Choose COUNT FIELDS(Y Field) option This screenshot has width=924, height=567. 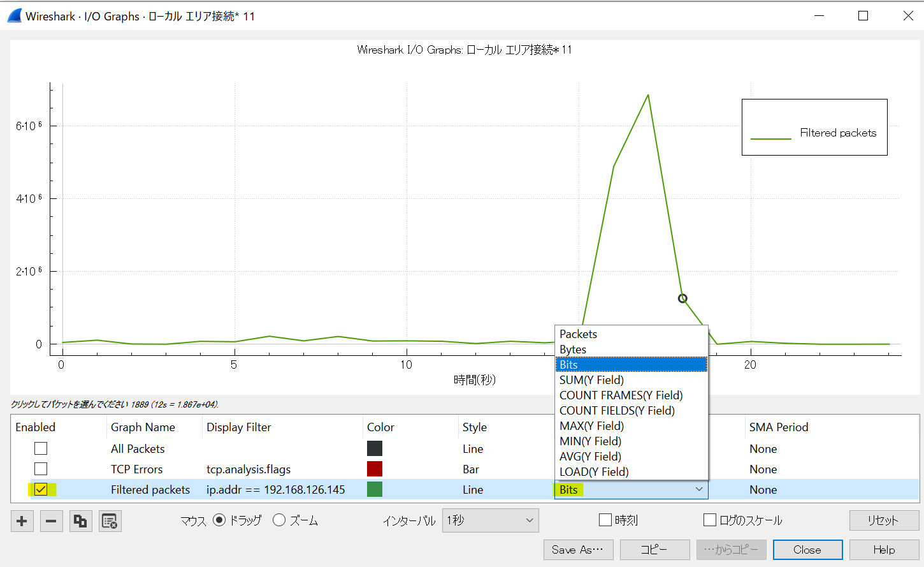(x=631, y=411)
